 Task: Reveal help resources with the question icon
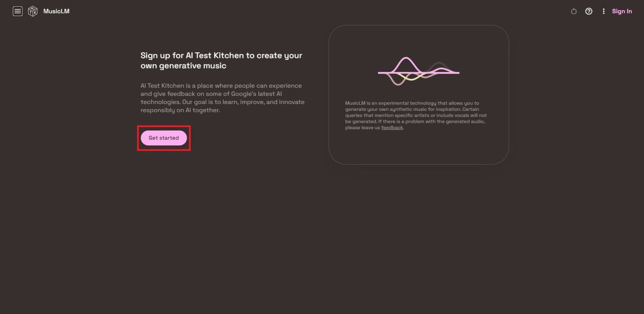tap(589, 11)
